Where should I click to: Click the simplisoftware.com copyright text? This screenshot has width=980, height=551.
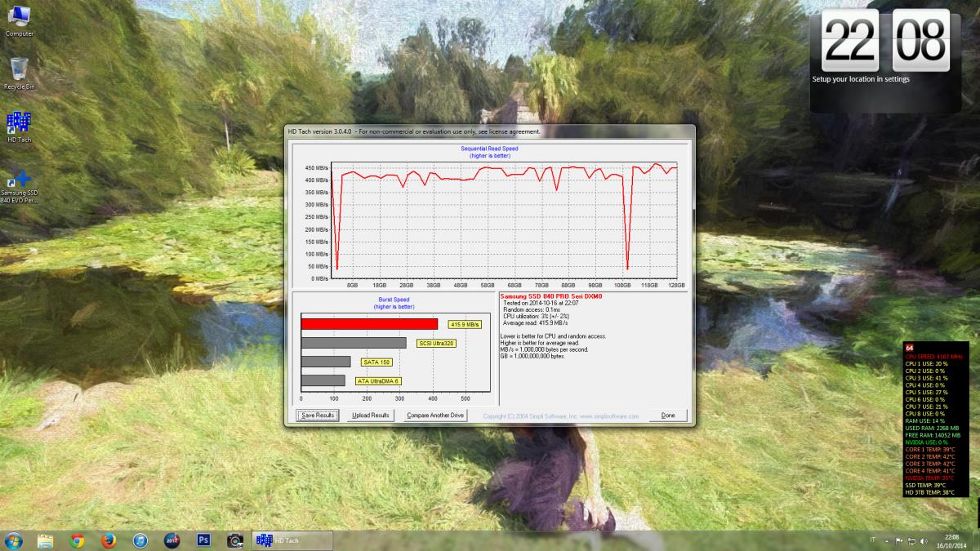(x=561, y=415)
